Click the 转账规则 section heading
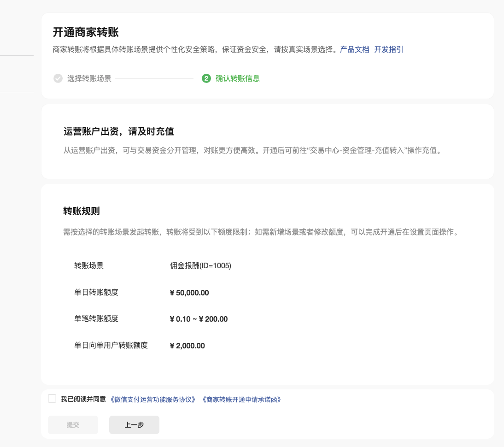 coord(82,211)
